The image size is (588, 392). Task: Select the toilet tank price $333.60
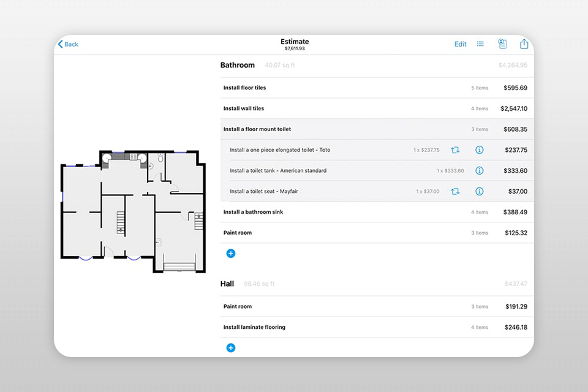point(515,171)
